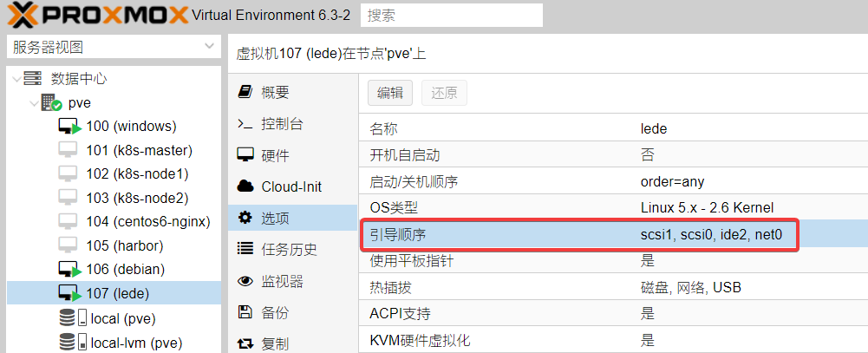Viewport: 868px width, 353px height.
Task: Open the server view dropdown
Action: click(x=114, y=47)
